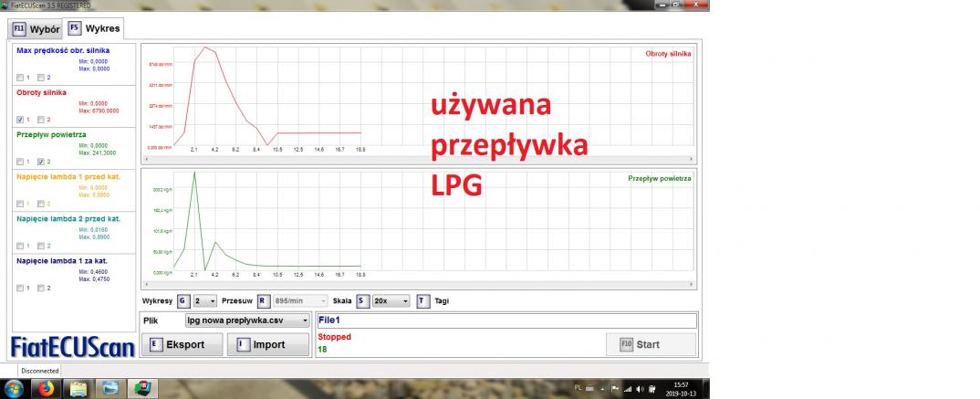Click the PL language indicator in tray

[x=578, y=388]
